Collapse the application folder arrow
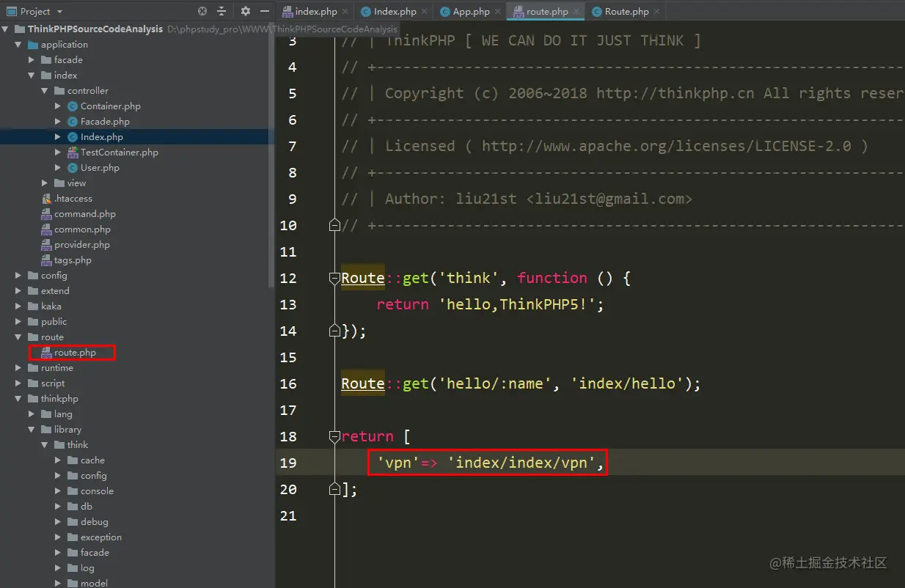 18,45
